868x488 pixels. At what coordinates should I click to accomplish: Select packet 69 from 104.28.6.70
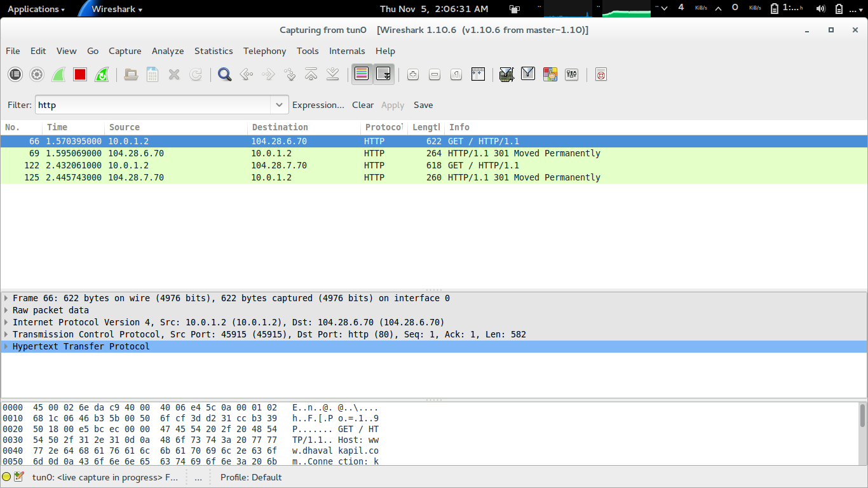pos(434,153)
